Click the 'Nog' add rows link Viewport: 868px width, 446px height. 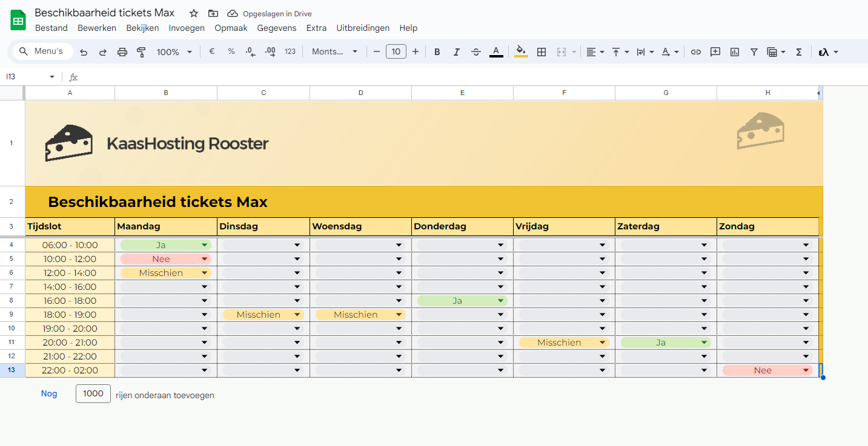click(x=49, y=394)
